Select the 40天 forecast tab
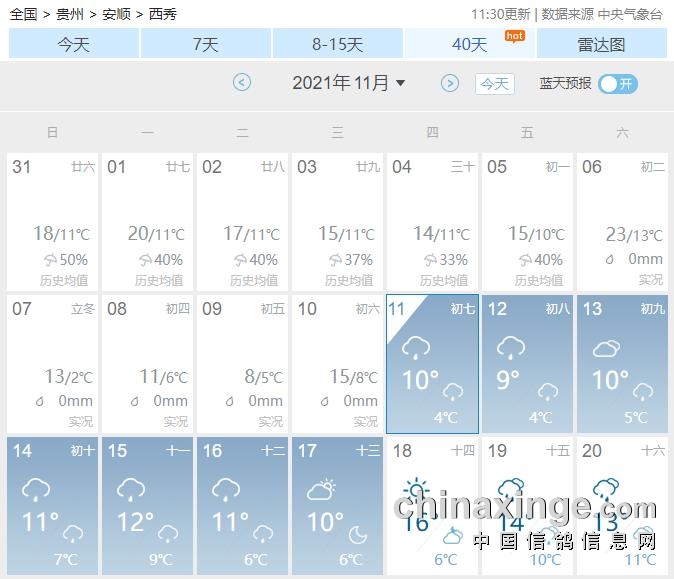Image resolution: width=674 pixels, height=579 pixels. (470, 44)
